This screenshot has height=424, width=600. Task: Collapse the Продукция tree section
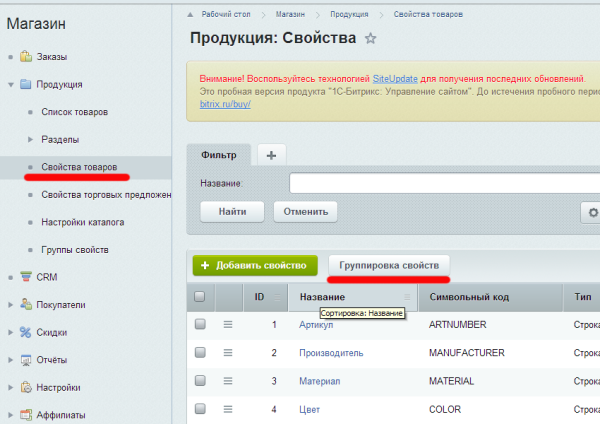11,85
